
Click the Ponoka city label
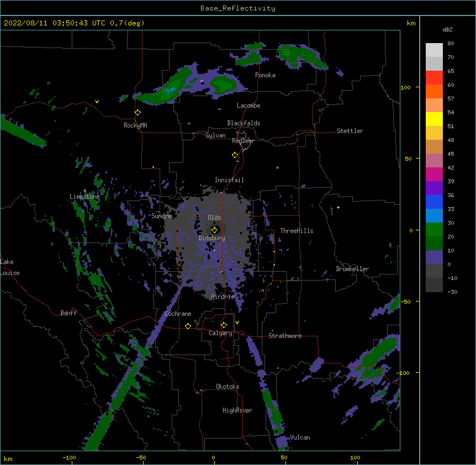(x=265, y=75)
